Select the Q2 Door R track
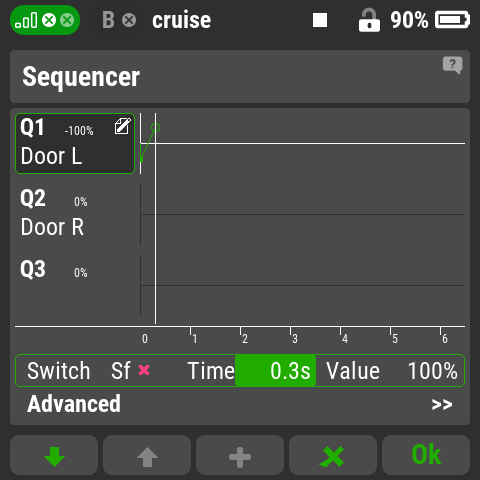 tap(75, 214)
